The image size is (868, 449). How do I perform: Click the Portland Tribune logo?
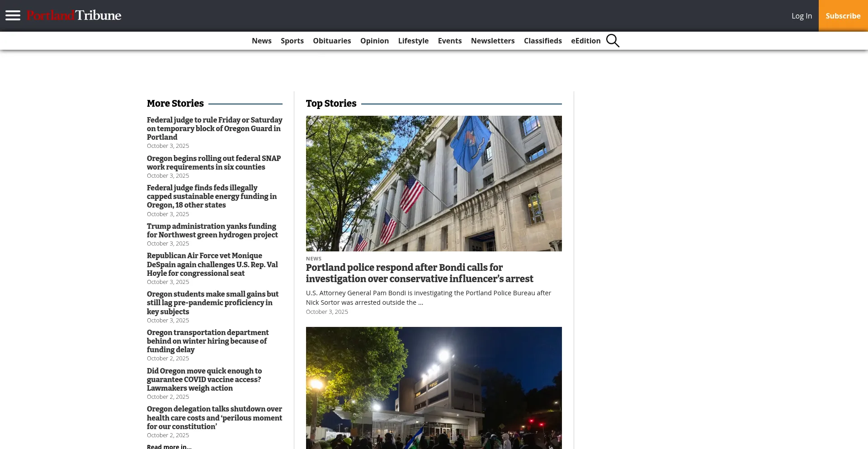point(74,15)
